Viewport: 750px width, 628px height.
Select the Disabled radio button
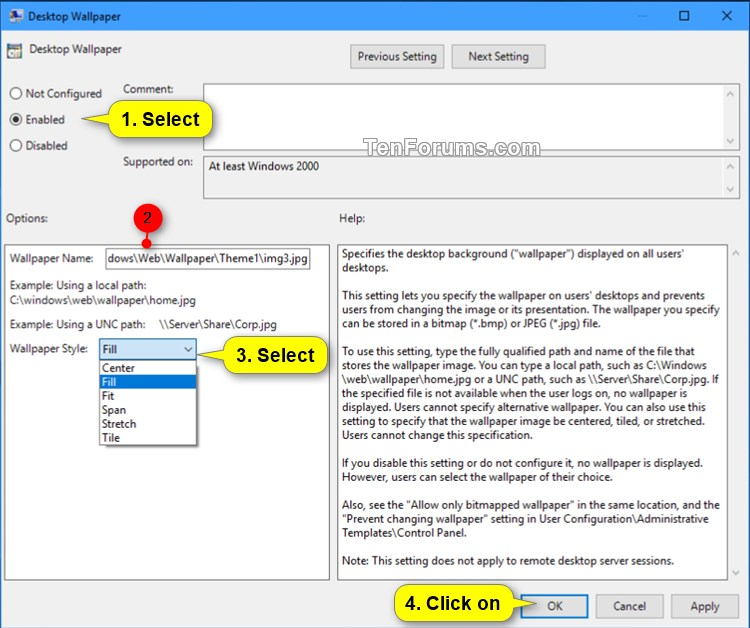[x=16, y=145]
